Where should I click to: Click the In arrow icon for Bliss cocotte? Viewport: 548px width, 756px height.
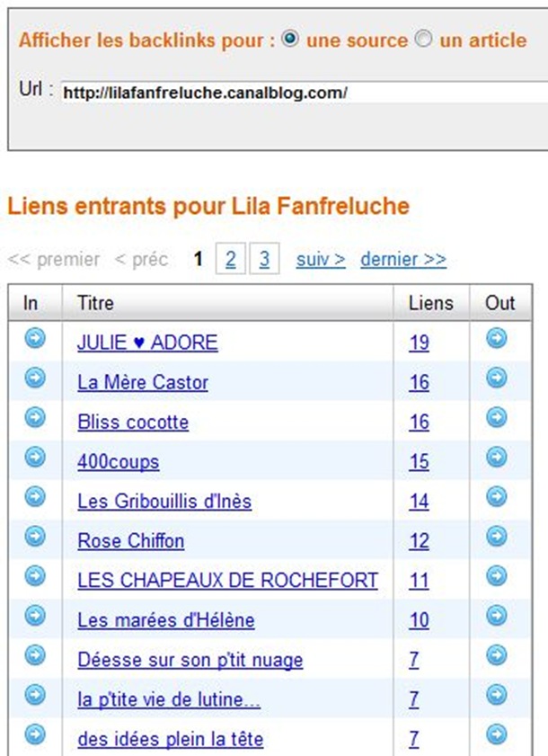tap(35, 417)
